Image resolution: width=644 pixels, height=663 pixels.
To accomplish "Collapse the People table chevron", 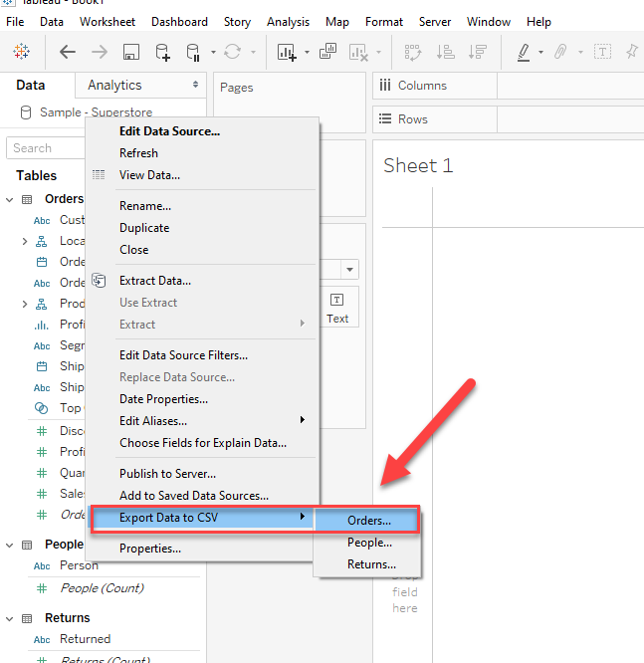I will click(x=9, y=545).
